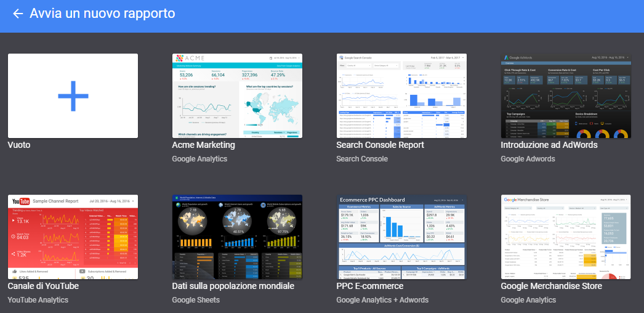The width and height of the screenshot is (644, 313).
Task: Choose the Ecommerce PPC Dashboard preview image
Action: (x=401, y=237)
